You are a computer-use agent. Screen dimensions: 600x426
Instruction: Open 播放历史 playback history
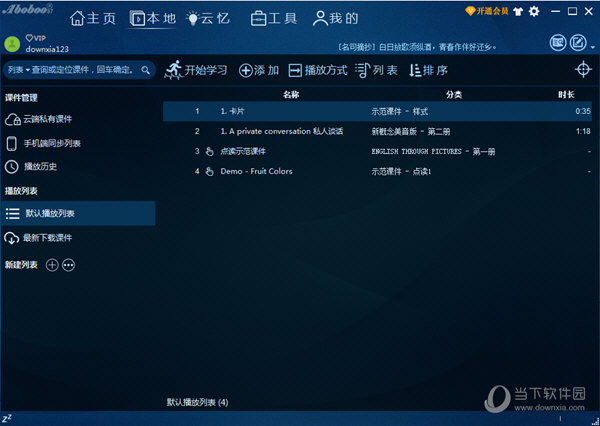pyautogui.click(x=31, y=166)
